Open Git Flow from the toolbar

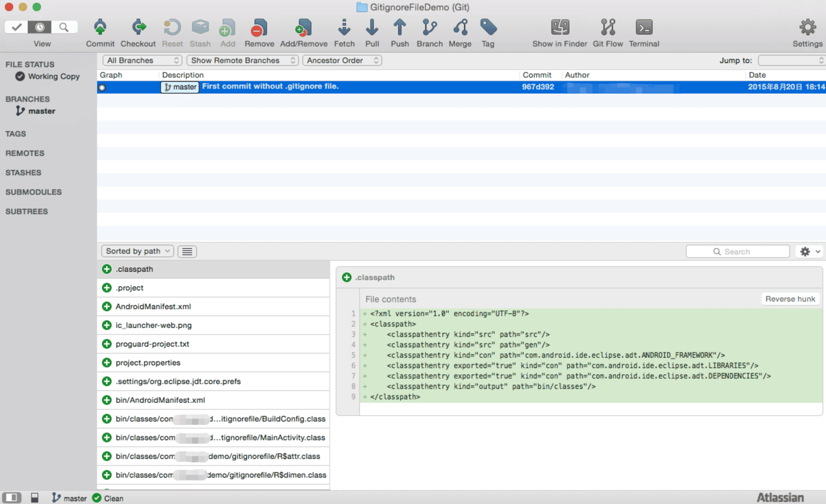pyautogui.click(x=608, y=28)
